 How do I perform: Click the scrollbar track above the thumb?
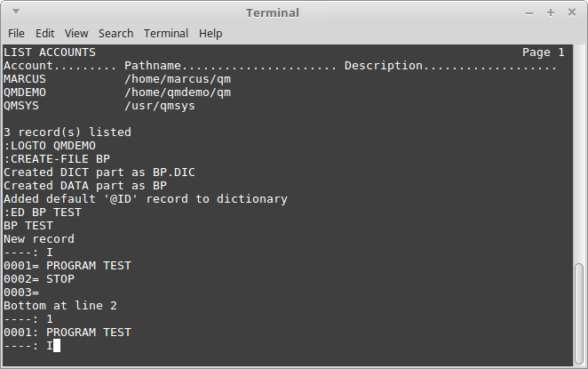(x=579, y=154)
